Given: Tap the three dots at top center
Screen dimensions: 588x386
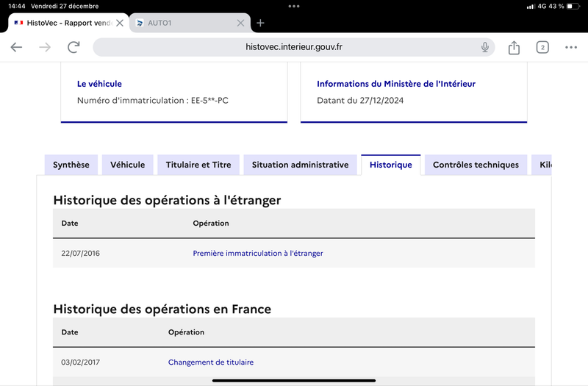Looking at the screenshot, I should click(x=294, y=6).
